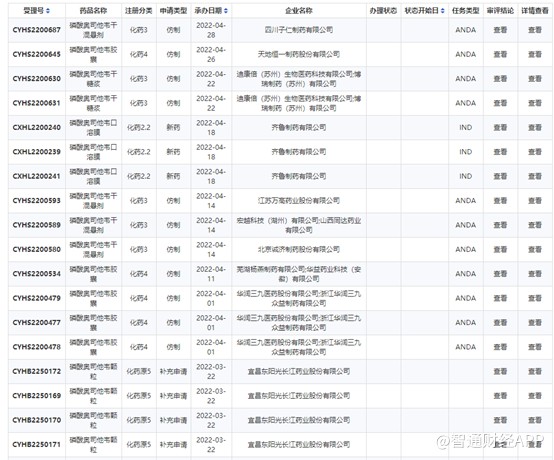Sort table by 受理号 column arrows
554x460 pixels.
48,11
